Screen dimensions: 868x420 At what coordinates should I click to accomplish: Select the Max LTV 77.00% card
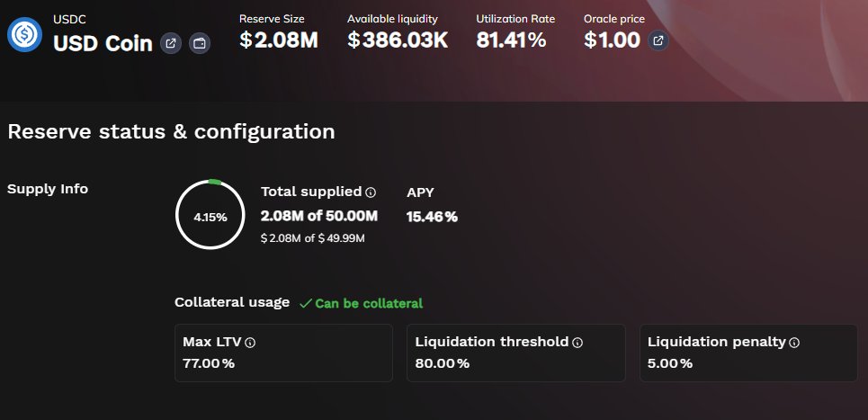pyautogui.click(x=283, y=353)
